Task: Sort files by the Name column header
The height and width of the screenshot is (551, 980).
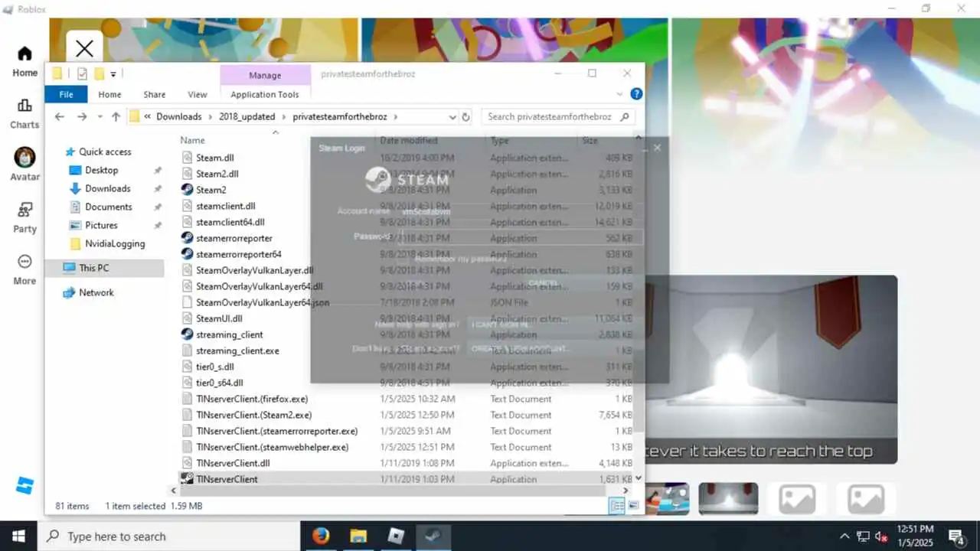Action: click(193, 140)
